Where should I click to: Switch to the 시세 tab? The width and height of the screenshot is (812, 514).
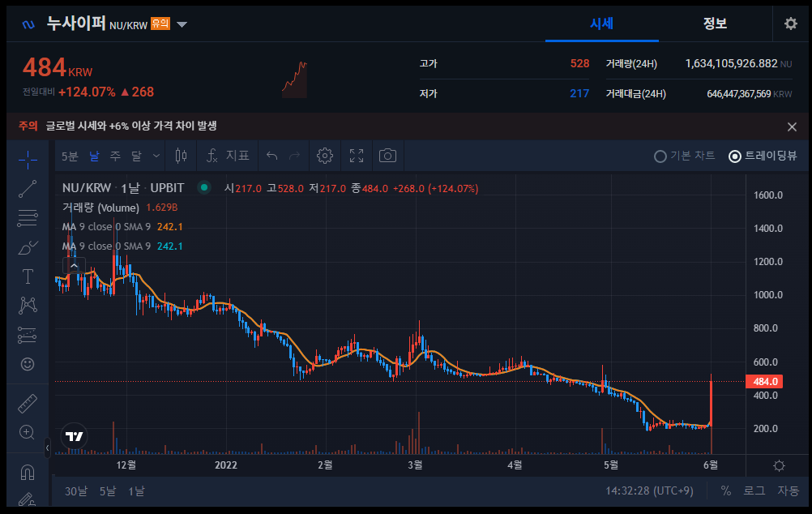[x=602, y=24]
